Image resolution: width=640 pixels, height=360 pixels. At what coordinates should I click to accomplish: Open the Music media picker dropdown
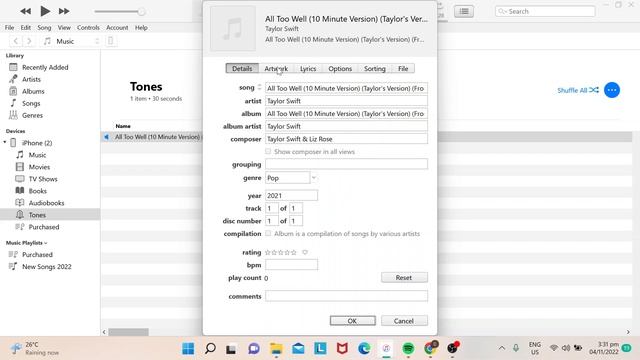pos(71,41)
